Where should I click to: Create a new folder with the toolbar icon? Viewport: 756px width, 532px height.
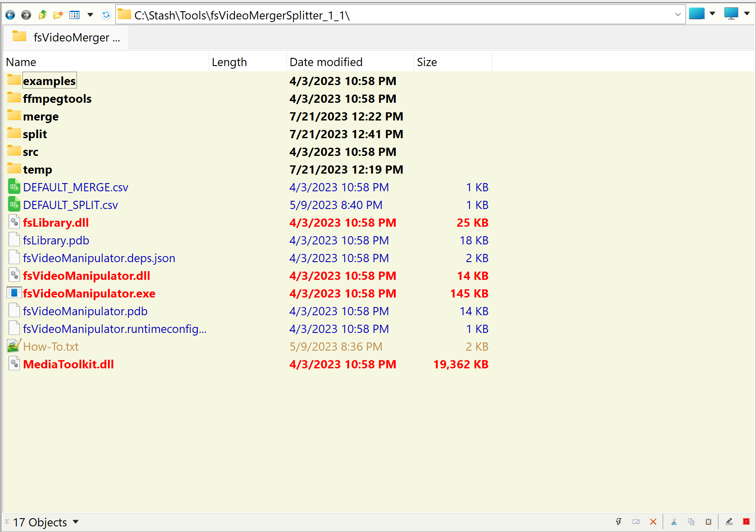click(x=58, y=15)
